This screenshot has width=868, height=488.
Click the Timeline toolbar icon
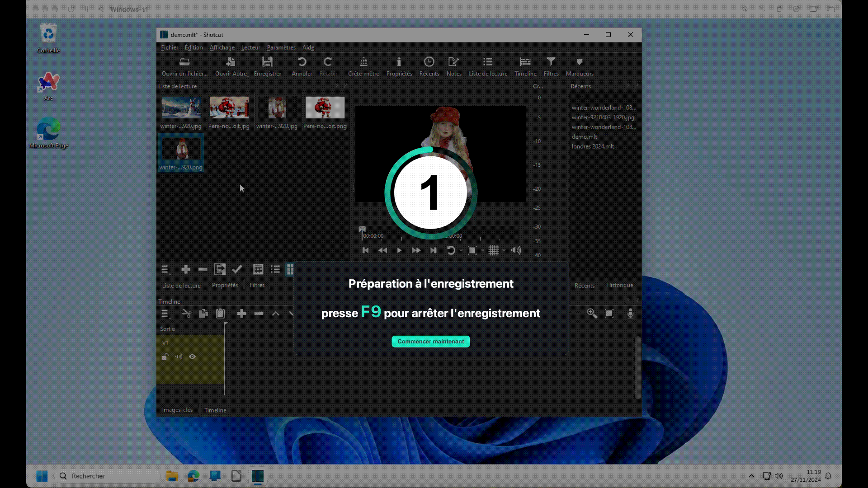[x=525, y=61]
